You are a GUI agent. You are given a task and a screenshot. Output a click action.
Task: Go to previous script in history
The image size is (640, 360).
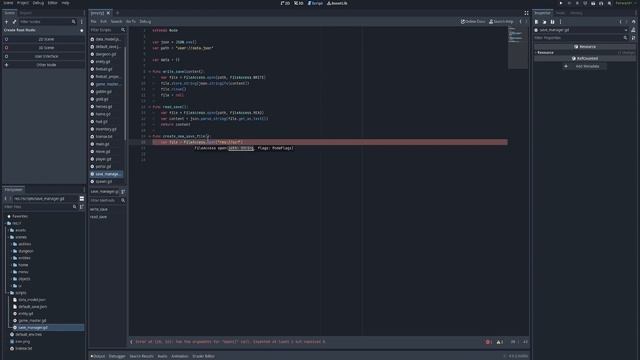[x=520, y=22]
